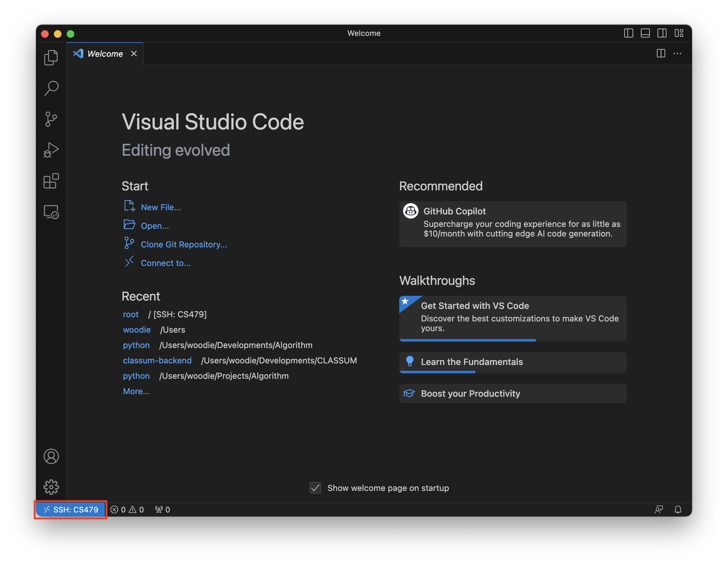
Task: Open Source Control view icon
Action: pos(51,119)
